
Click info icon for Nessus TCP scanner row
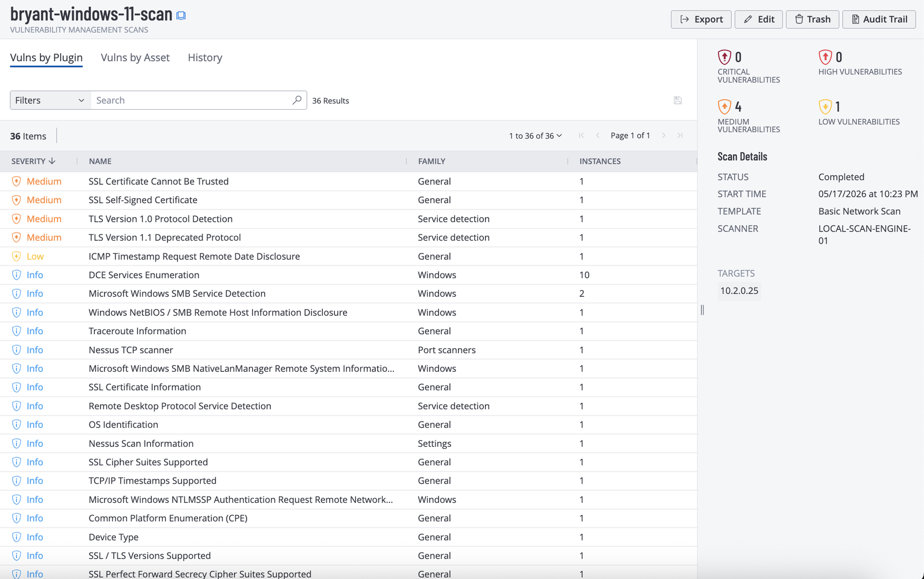tap(16, 350)
